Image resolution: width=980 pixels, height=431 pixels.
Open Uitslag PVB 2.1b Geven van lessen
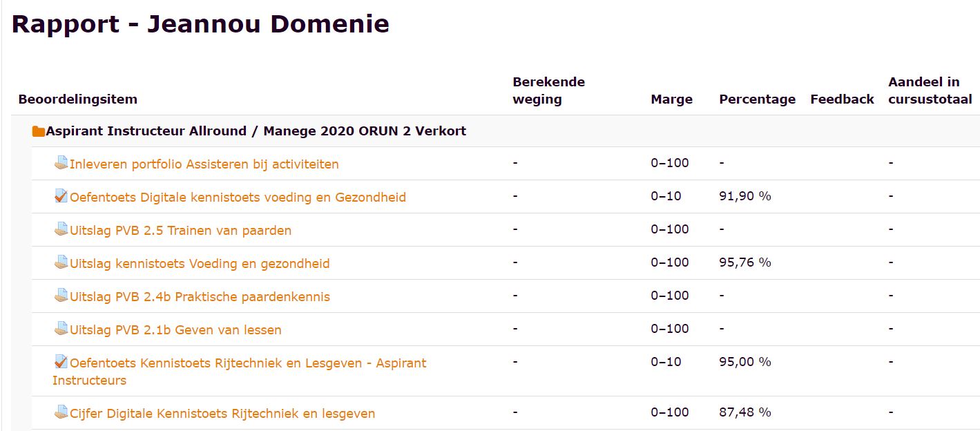tap(175, 330)
